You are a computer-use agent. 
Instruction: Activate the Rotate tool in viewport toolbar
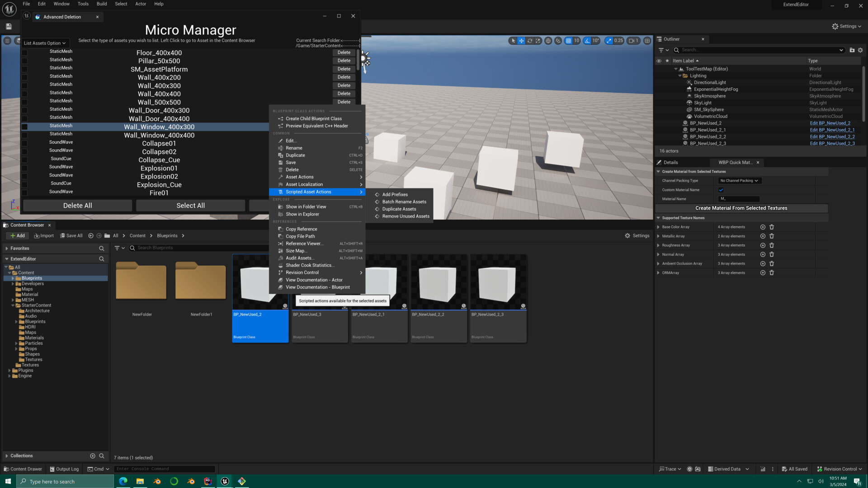530,41
